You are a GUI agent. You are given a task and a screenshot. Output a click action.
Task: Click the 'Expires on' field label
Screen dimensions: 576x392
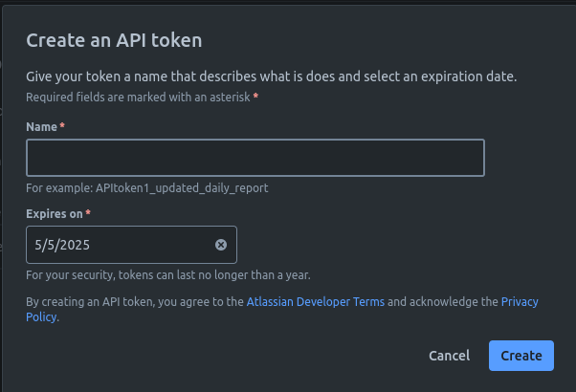(x=55, y=214)
